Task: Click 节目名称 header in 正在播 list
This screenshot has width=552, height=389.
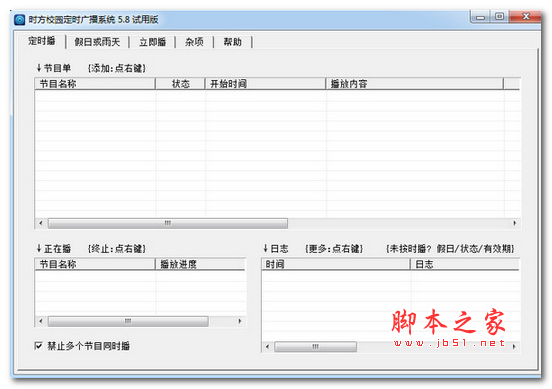Action: 95,264
